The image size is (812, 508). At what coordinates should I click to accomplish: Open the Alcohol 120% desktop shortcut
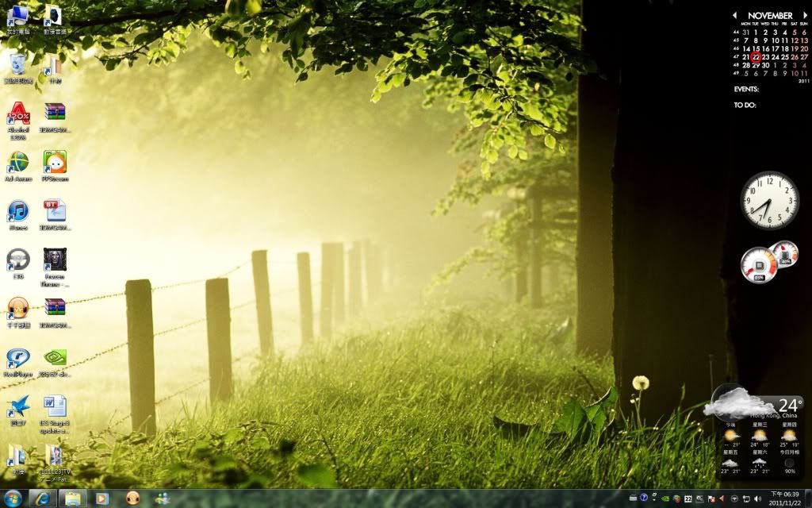18,114
